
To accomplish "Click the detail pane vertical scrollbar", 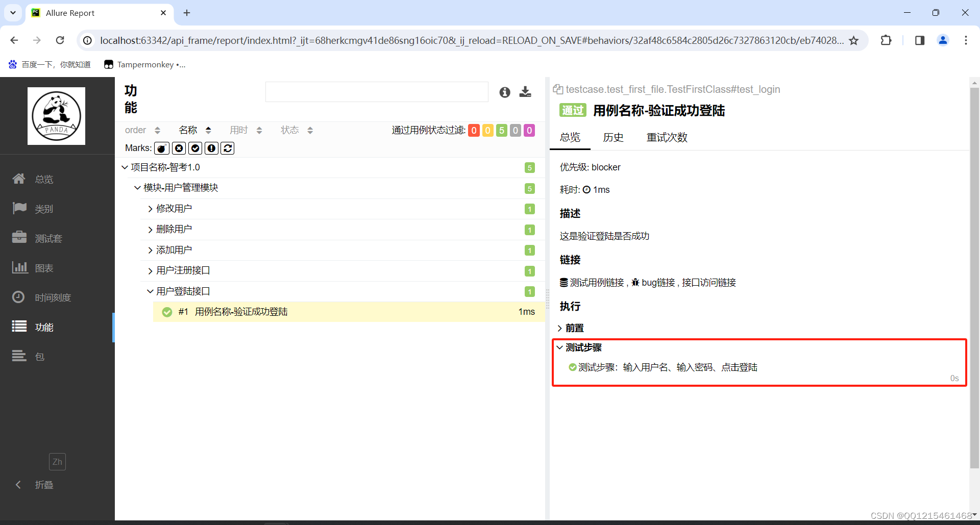I will coord(974,278).
